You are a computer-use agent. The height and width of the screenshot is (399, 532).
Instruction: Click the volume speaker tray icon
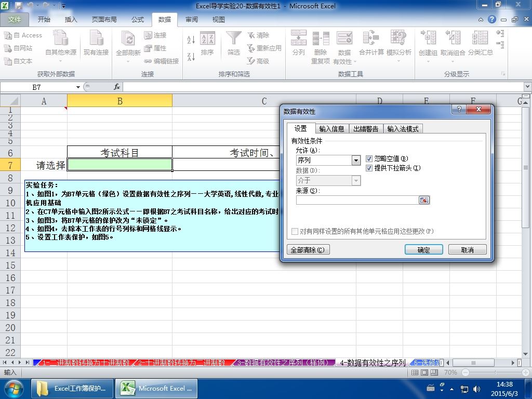coord(476,389)
